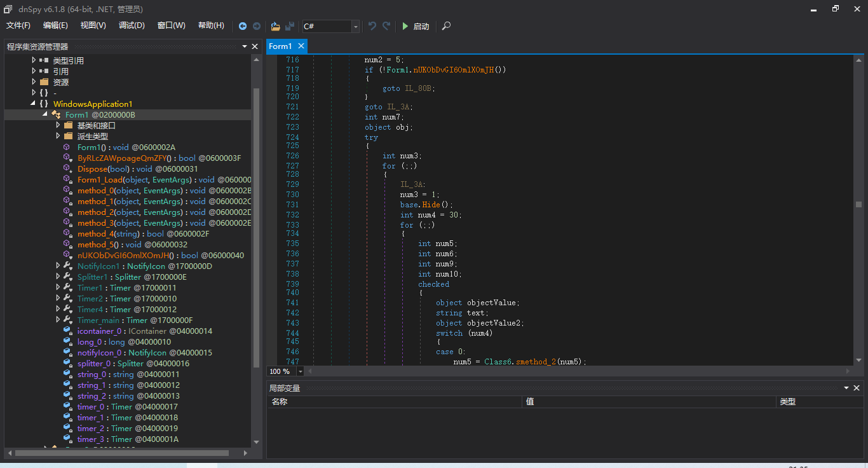Select Form1_Load method in the tree
The width and height of the screenshot is (868, 468).
tap(164, 179)
